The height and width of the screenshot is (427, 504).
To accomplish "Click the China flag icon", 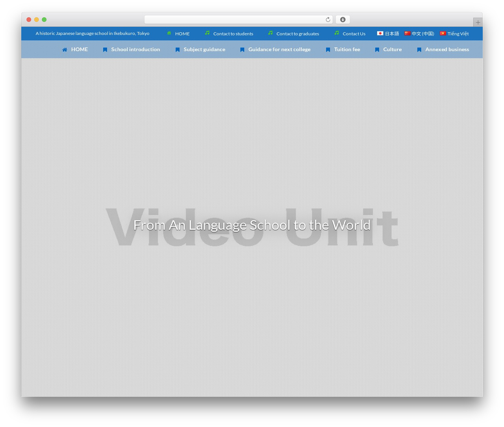I will point(407,33).
